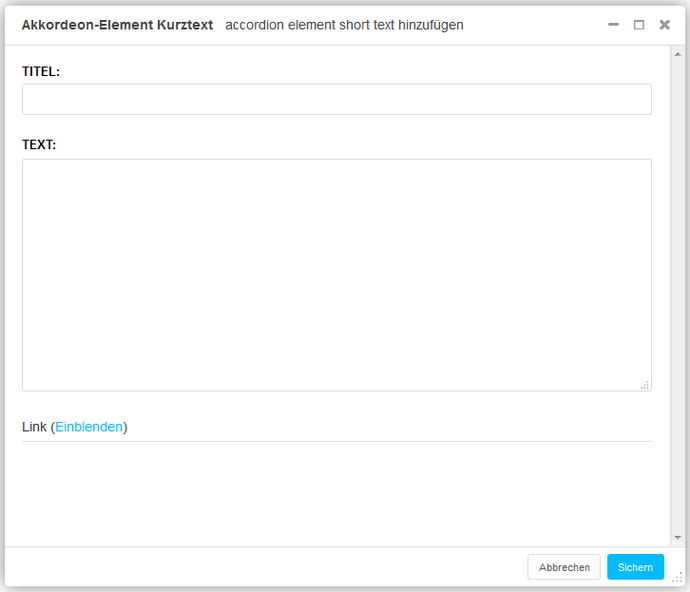This screenshot has width=690, height=592.
Task: Focus the TEXT textarea
Action: tap(337, 275)
